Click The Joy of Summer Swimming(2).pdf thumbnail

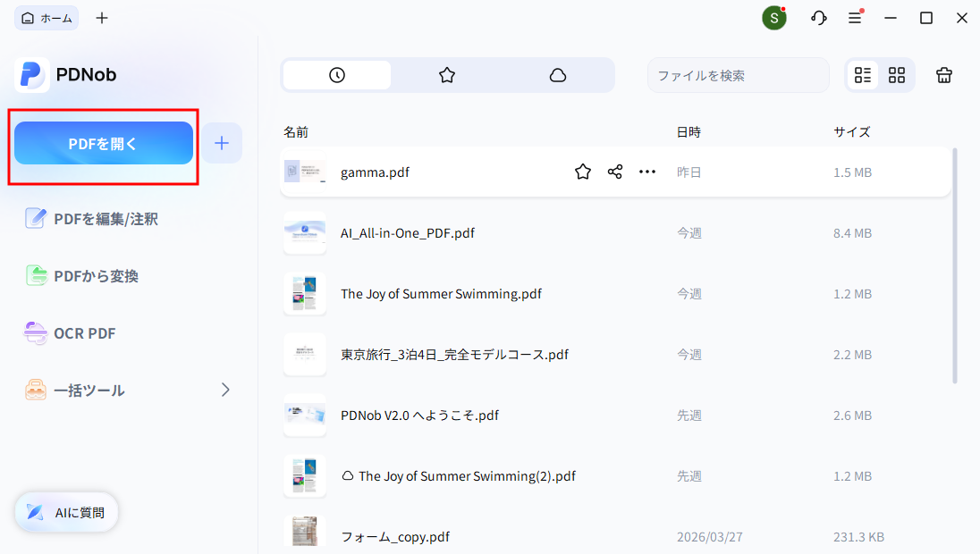305,474
